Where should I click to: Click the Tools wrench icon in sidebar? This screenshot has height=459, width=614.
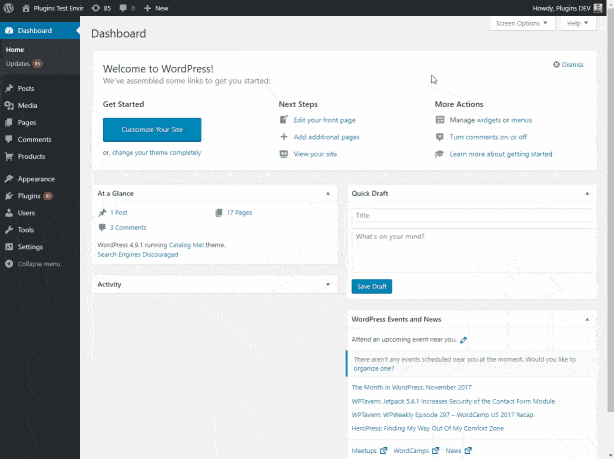pos(9,230)
